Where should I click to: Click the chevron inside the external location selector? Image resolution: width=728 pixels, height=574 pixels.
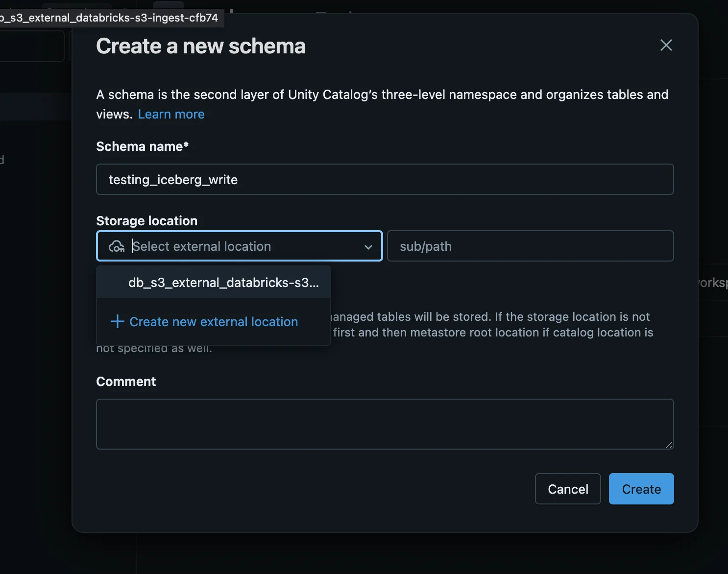click(368, 247)
